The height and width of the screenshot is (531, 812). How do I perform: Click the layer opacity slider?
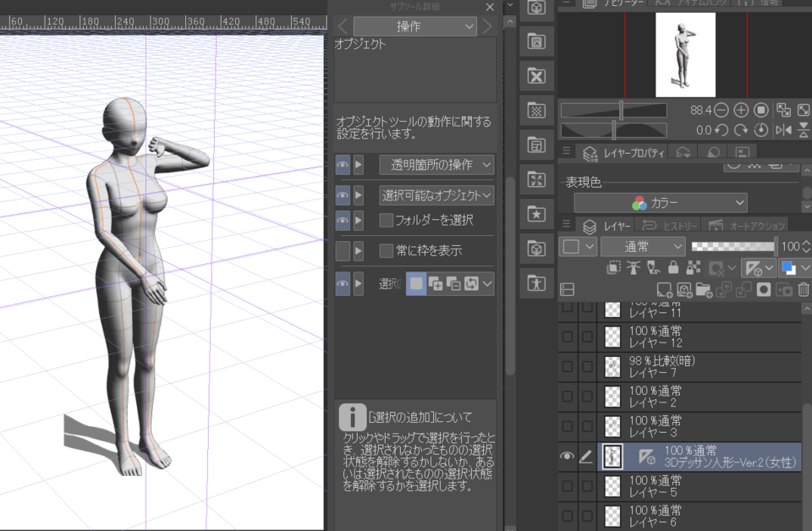[734, 246]
